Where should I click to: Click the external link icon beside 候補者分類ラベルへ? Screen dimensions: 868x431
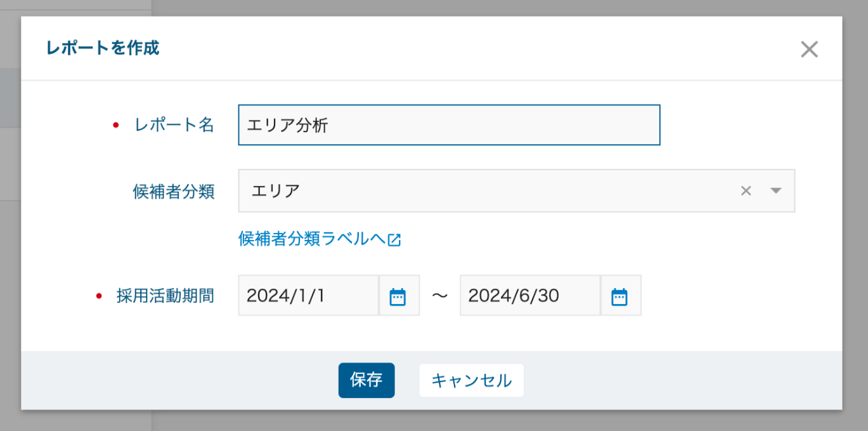395,240
